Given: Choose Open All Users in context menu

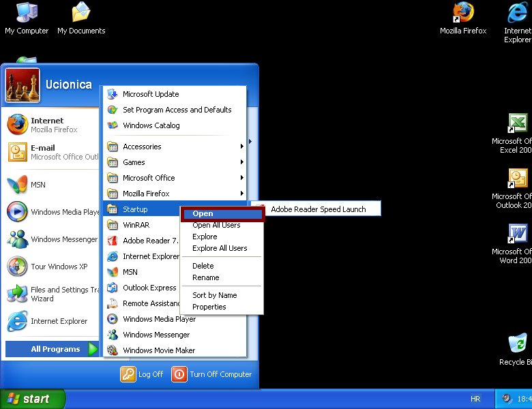Looking at the screenshot, I should 222,225.
